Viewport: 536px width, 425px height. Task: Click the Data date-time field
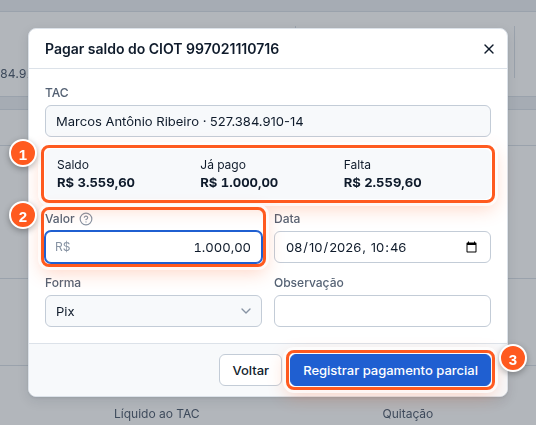tap(382, 247)
